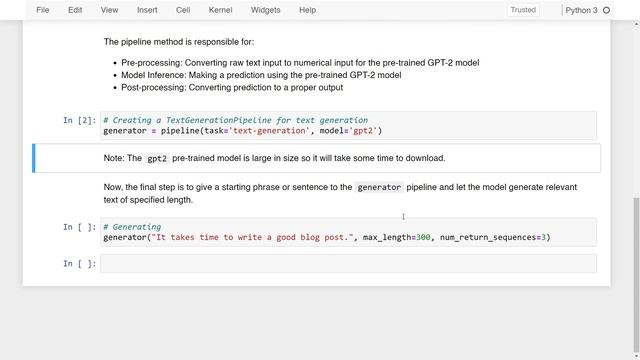
Task: Click 'The pipeline method is responsible for:' text
Action: (179, 42)
